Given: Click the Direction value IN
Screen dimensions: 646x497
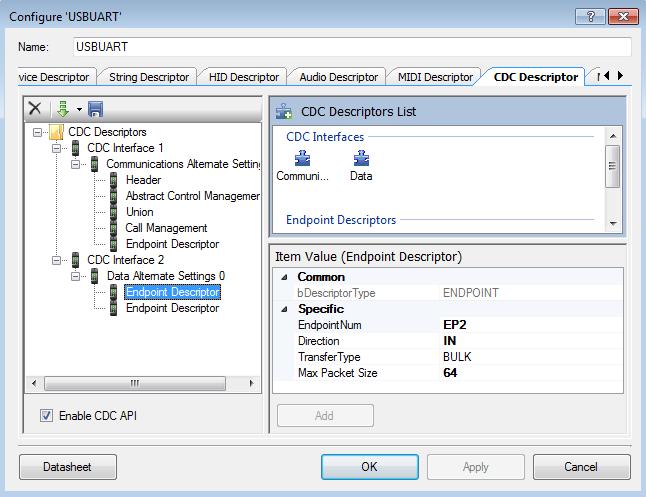Looking at the screenshot, I should point(449,341).
